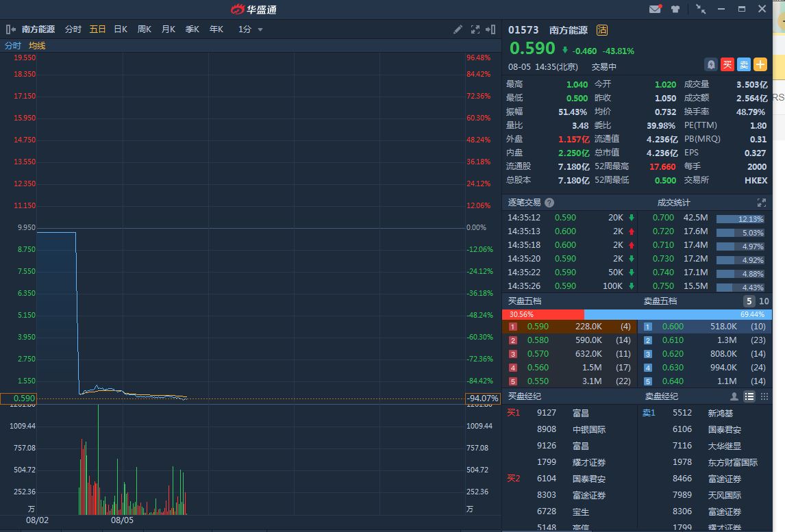The height and width of the screenshot is (532, 785).
Task: Click the -94.07% label on chart axis
Action: pos(483,398)
